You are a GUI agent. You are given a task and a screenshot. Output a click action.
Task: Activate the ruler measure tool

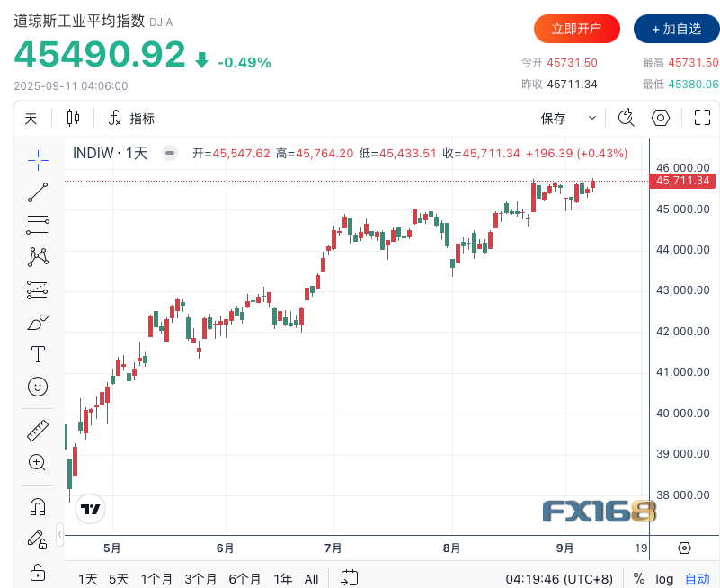click(x=38, y=431)
